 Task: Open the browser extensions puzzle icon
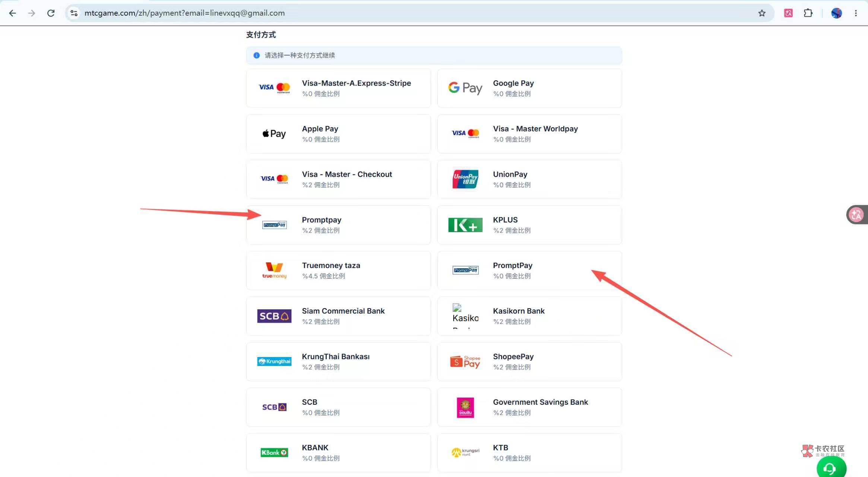click(x=808, y=13)
